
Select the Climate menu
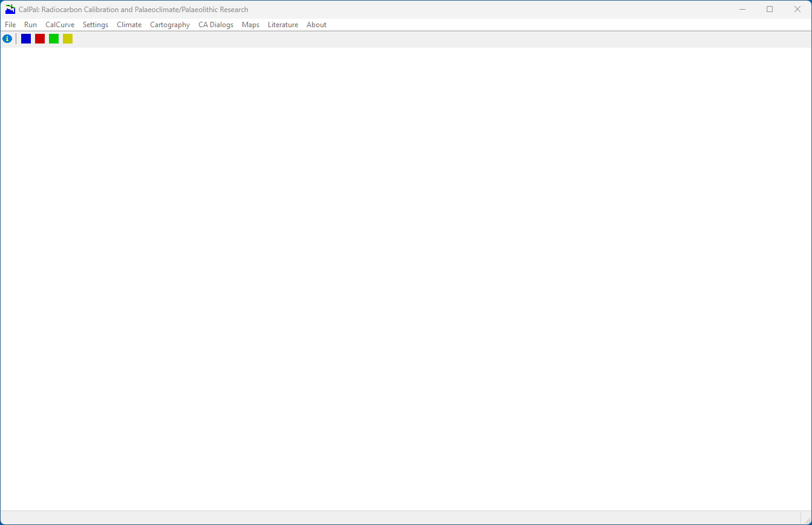point(129,25)
